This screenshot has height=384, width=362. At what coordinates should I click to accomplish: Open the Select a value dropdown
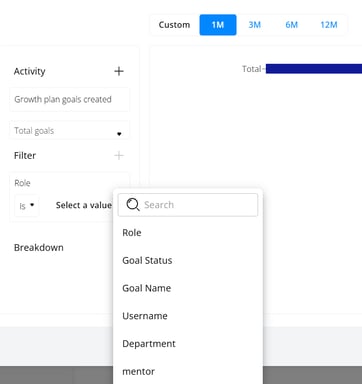pos(84,205)
